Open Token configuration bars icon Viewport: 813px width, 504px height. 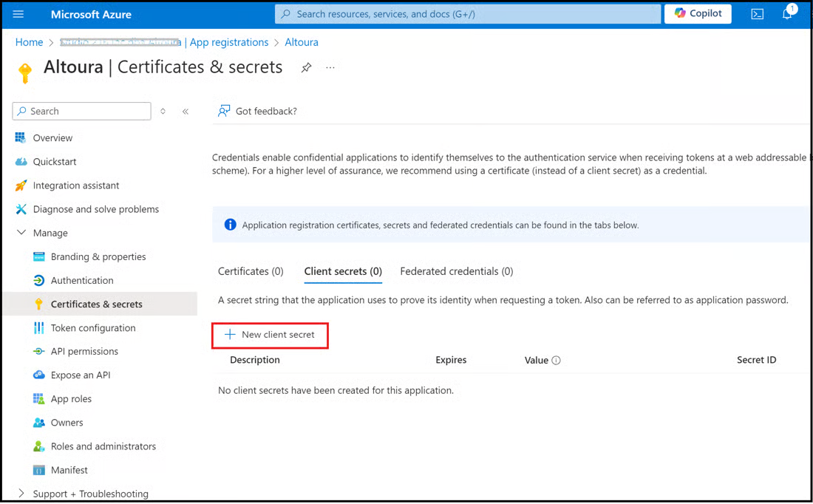(x=39, y=327)
